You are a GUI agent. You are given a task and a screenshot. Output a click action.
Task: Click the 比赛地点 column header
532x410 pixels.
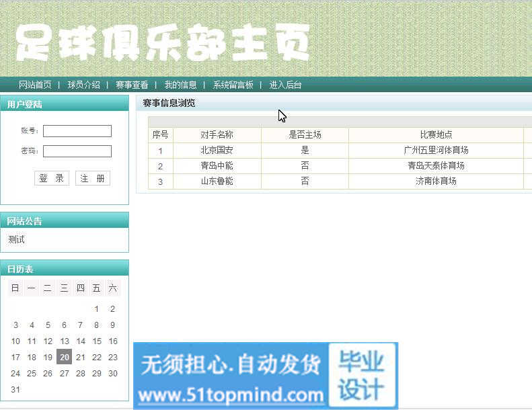[436, 134]
